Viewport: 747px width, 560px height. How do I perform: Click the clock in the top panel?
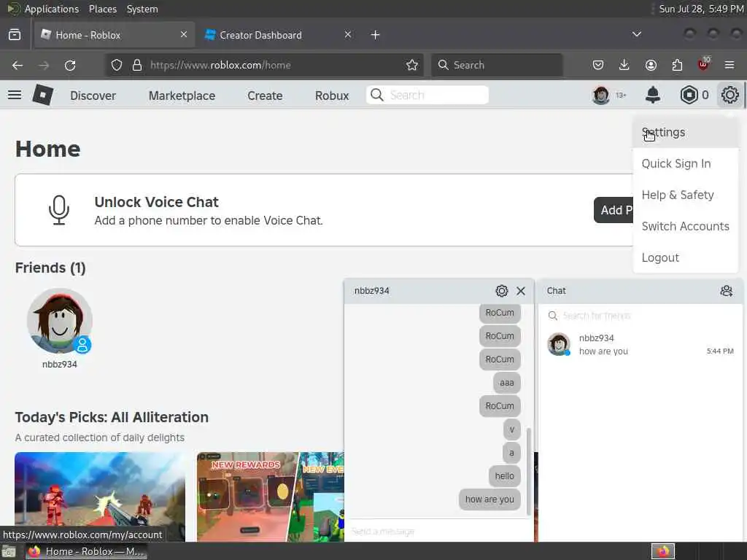[701, 9]
